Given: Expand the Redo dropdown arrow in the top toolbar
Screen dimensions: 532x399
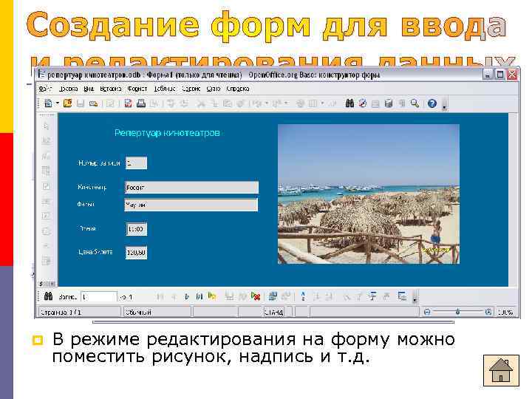Looking at the screenshot, I should pyautogui.click(x=287, y=103).
